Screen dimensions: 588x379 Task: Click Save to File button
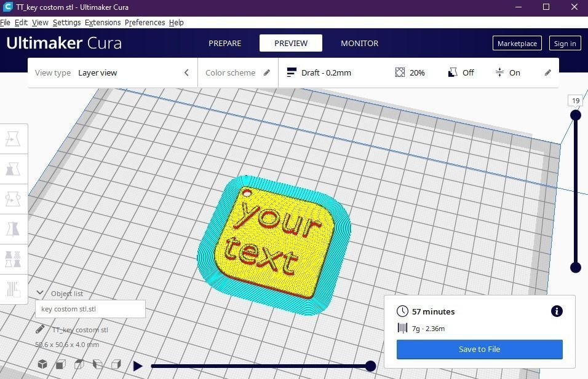[x=480, y=349]
